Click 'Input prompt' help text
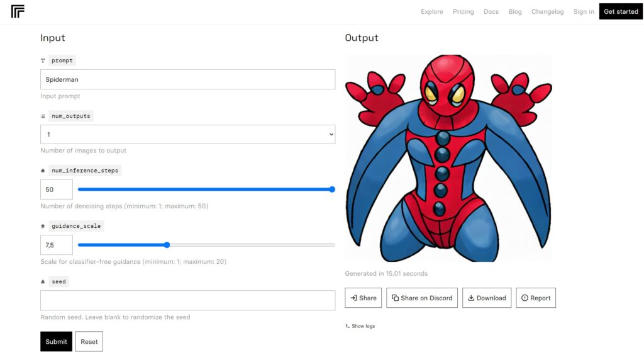 pos(60,96)
